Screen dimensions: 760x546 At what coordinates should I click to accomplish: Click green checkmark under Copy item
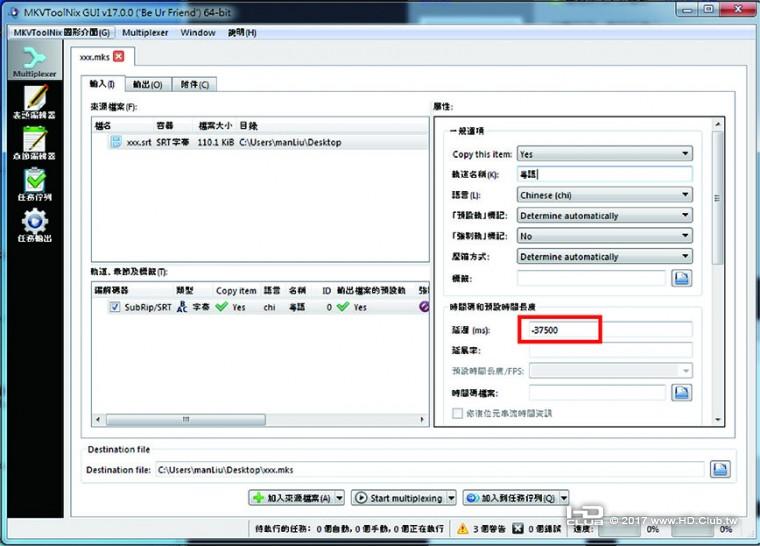(x=222, y=307)
